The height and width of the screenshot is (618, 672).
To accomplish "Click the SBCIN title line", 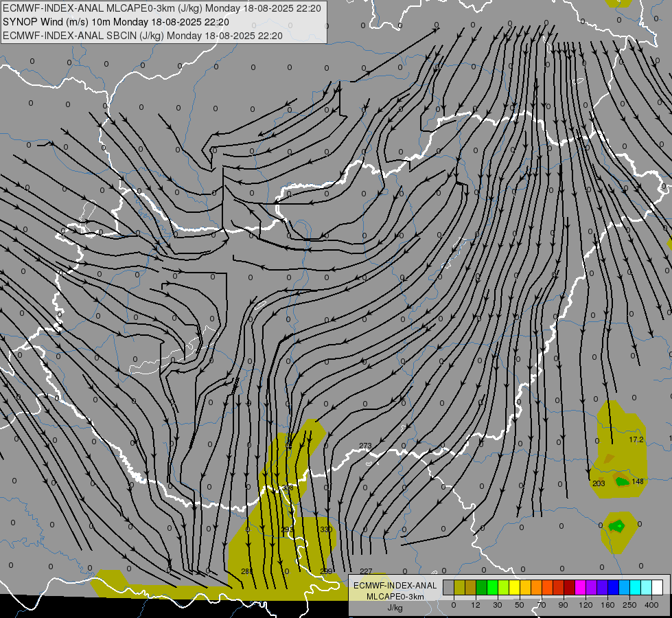I will tap(143, 36).
